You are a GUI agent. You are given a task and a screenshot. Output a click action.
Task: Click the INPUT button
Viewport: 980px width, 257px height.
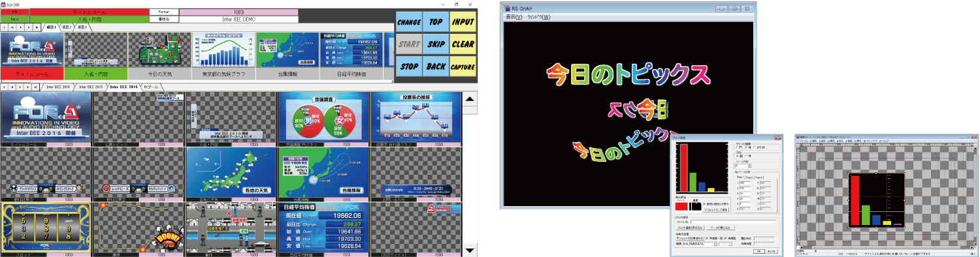pos(463,22)
